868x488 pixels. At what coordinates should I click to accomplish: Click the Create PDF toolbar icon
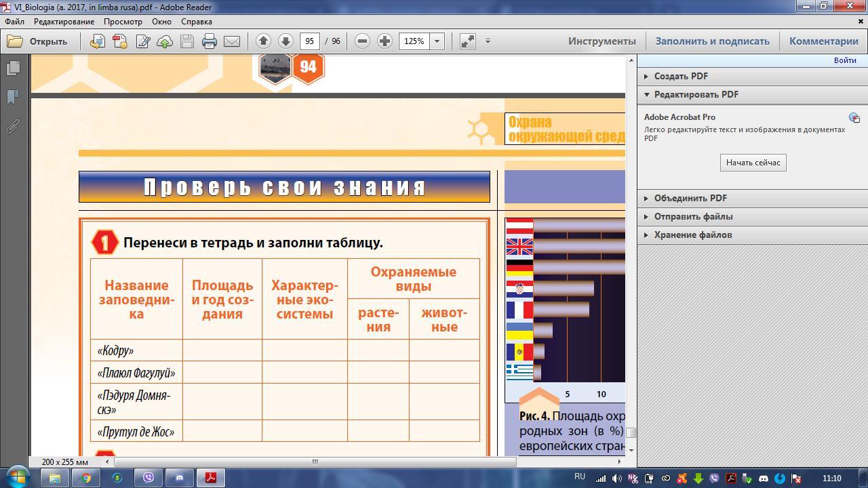(120, 41)
